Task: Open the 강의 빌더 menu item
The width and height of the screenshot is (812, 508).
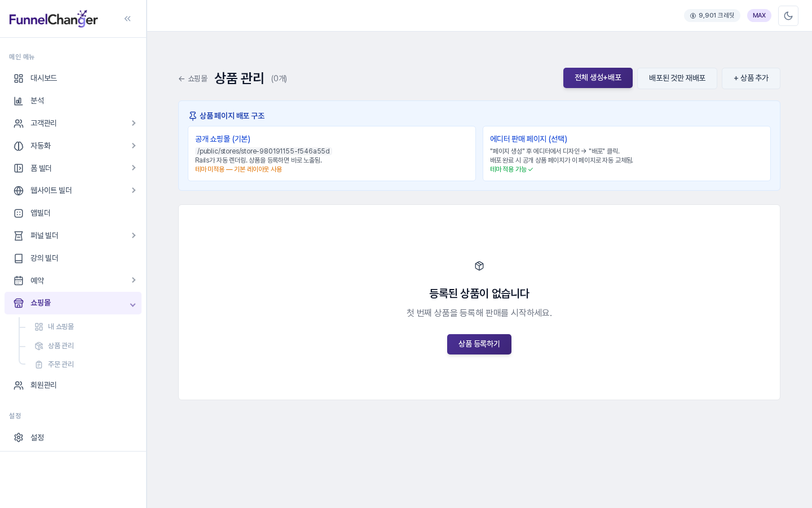Action: click(73, 259)
